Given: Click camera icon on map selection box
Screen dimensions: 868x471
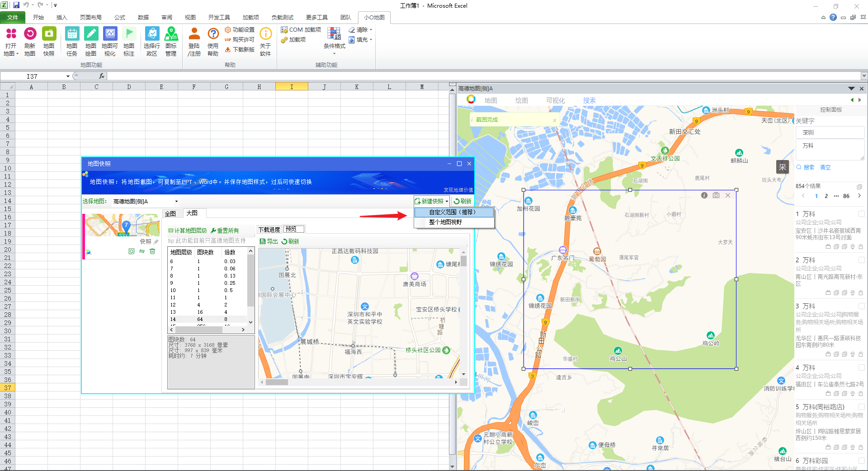Looking at the screenshot, I should pyautogui.click(x=716, y=195).
